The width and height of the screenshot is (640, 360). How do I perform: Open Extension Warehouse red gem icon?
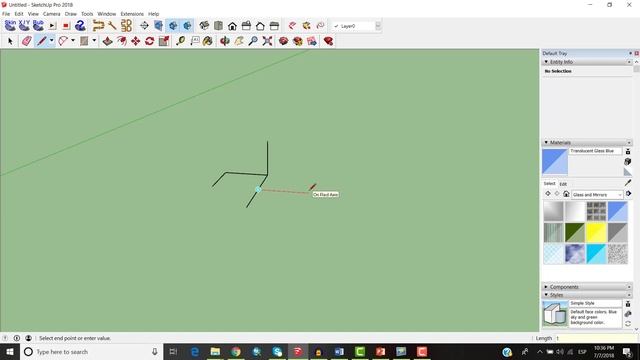pyautogui.click(x=328, y=41)
